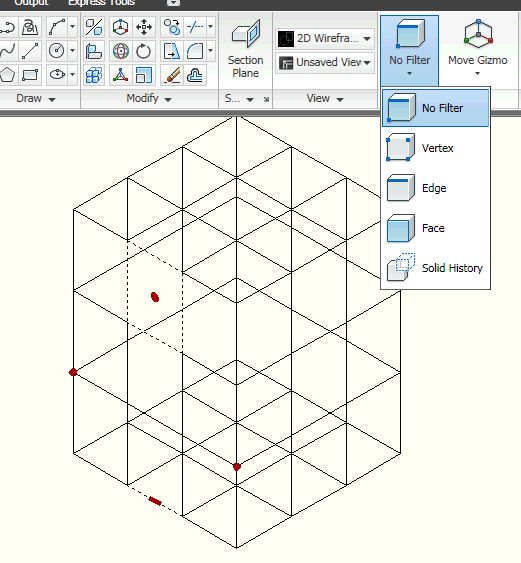521x563 pixels.
Task: Click the small button after Express Tools tab
Action: pos(173,3)
